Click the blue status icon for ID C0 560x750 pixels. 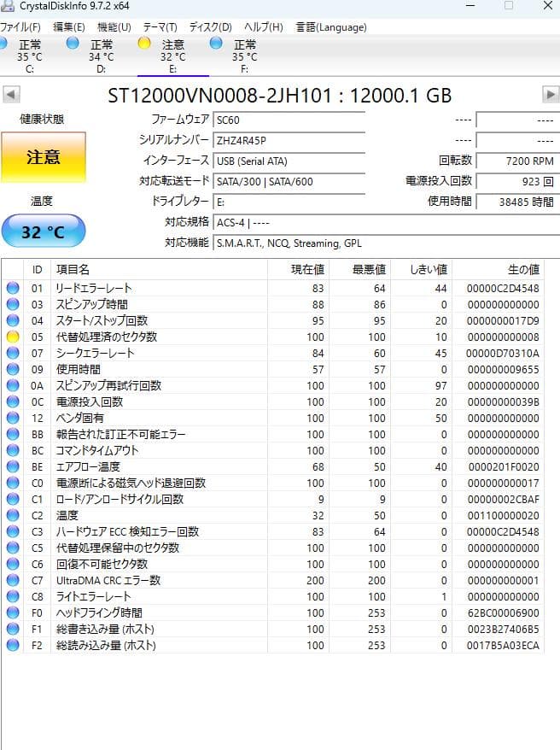13,483
